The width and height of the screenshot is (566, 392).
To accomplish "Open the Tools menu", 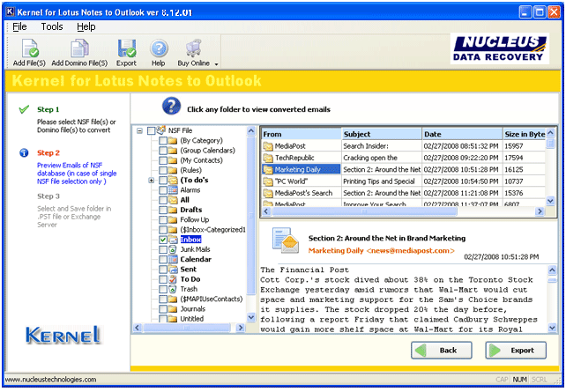I will click(x=52, y=26).
